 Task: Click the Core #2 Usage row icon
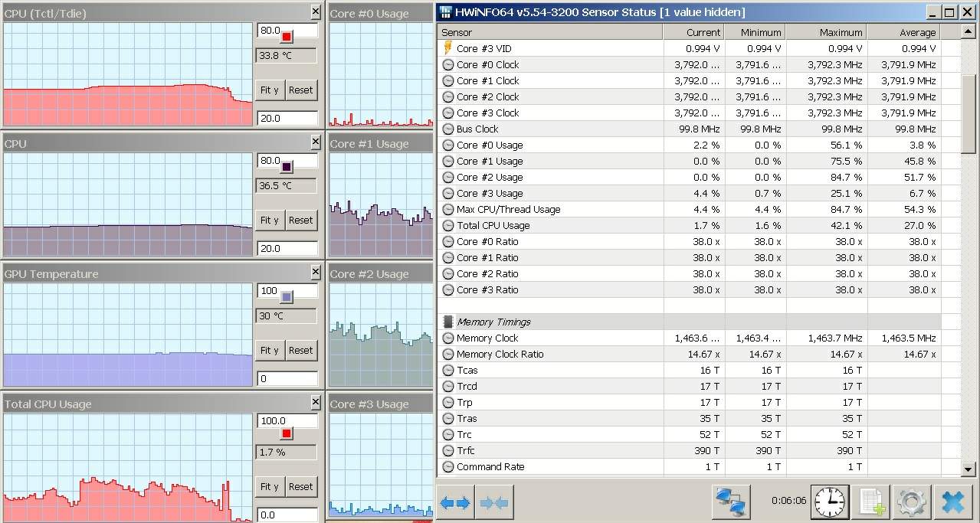click(448, 177)
